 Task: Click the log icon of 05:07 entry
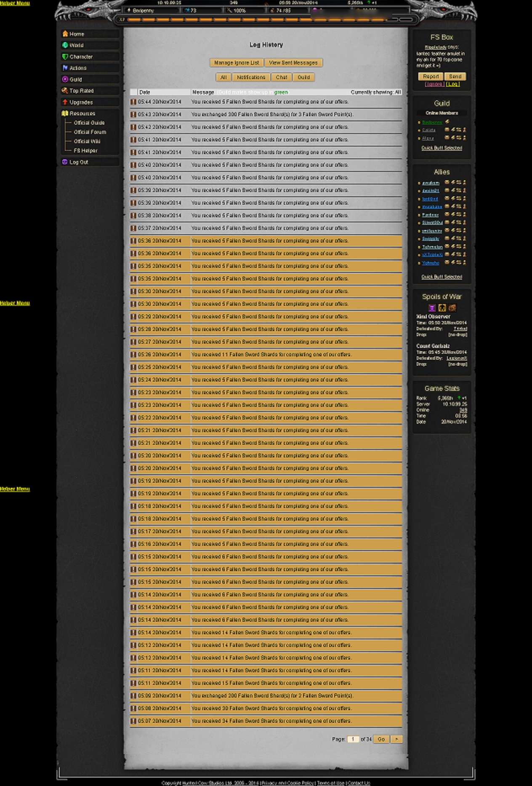click(133, 721)
